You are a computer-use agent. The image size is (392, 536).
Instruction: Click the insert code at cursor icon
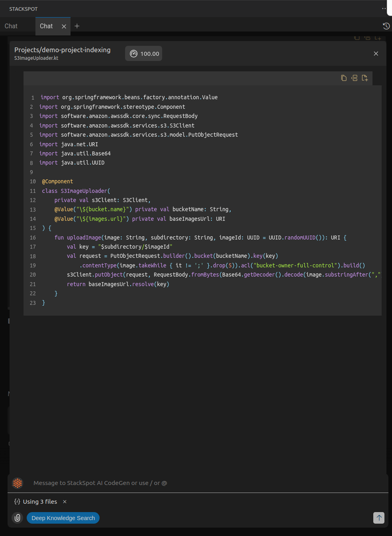[354, 78]
